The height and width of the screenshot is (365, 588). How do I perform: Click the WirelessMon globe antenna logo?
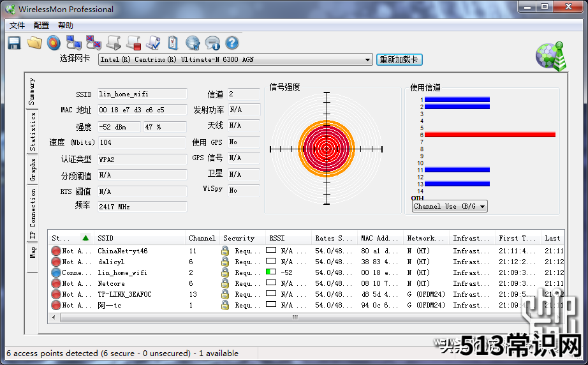point(551,57)
